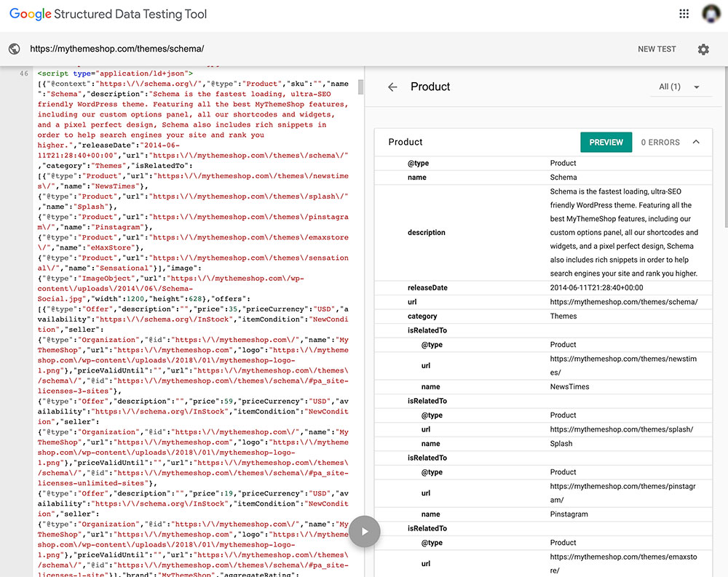728x577 pixels.
Task: Collapse the Product card with the chevron
Action: pyautogui.click(x=696, y=142)
